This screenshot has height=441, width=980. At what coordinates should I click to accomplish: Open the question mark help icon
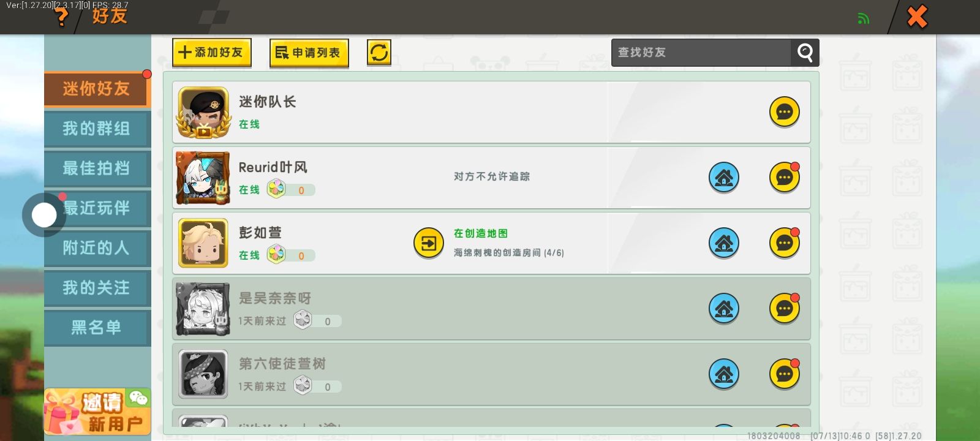point(61,17)
